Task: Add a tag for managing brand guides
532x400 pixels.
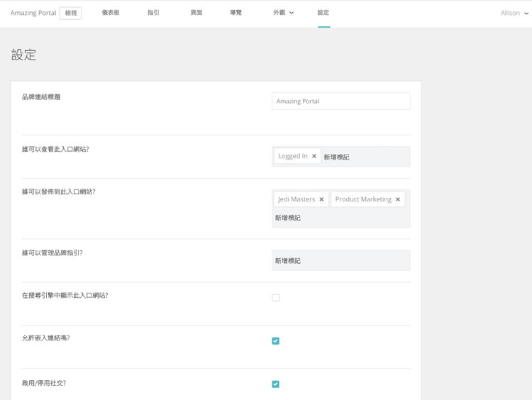Action: (341, 260)
